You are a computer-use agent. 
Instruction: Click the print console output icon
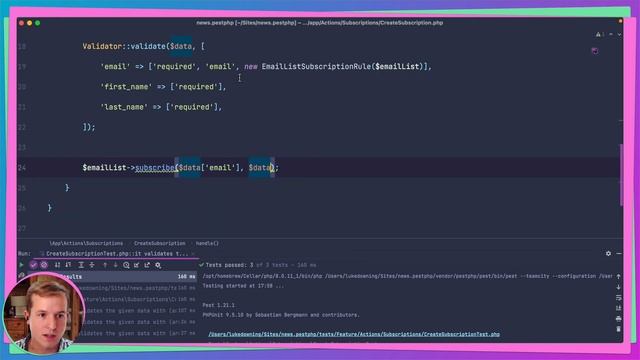618,318
